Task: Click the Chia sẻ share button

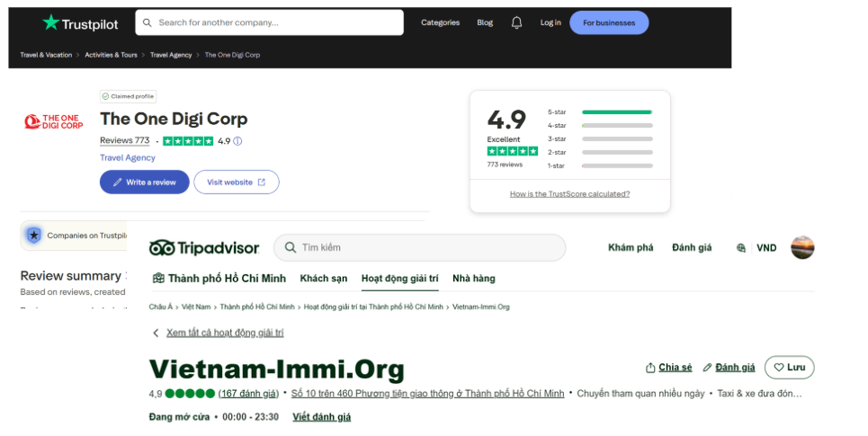Action: tap(668, 368)
